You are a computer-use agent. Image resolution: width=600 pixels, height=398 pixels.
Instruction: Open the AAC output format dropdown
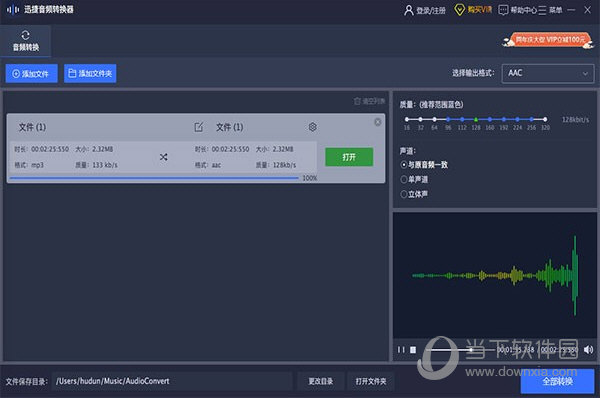[x=548, y=73]
